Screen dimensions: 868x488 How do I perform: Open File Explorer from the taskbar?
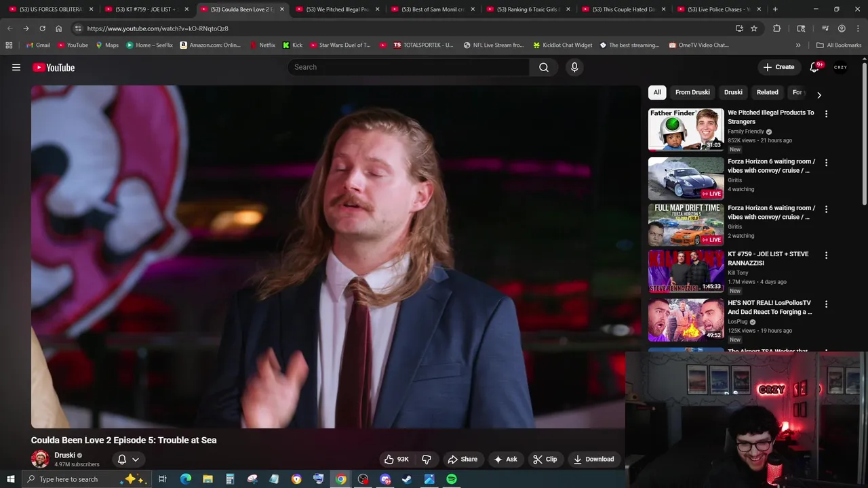tap(208, 479)
